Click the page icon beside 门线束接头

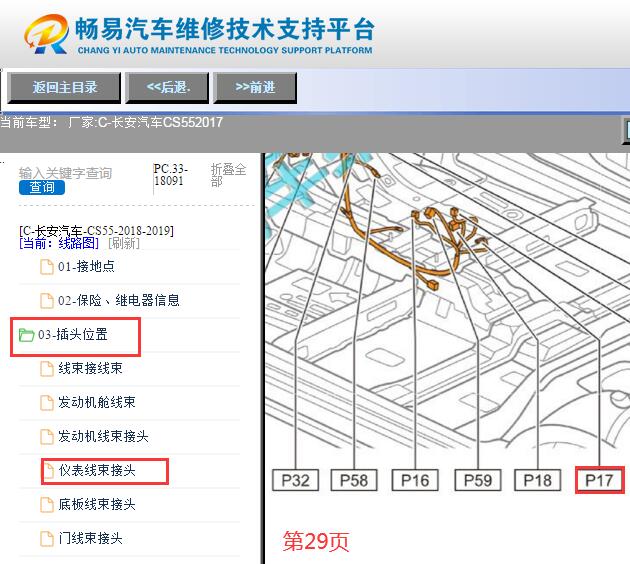tap(47, 539)
